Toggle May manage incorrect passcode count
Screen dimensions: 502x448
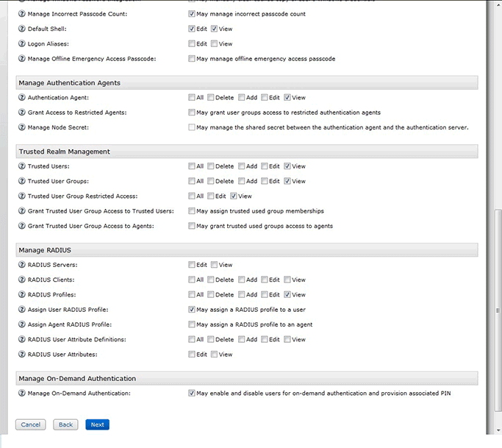click(x=192, y=14)
